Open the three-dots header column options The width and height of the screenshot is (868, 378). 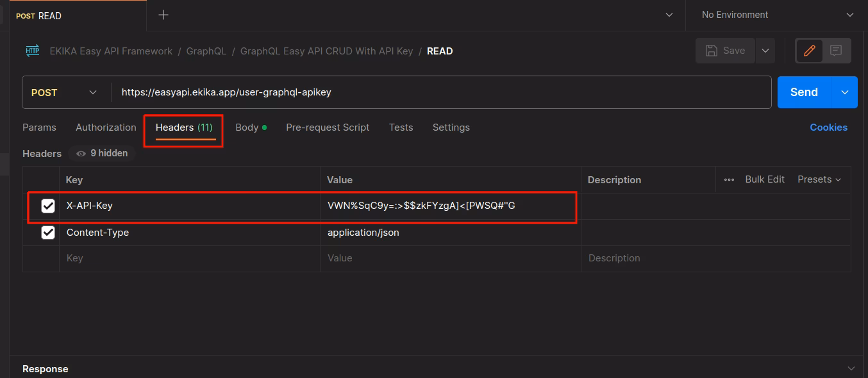[729, 179]
